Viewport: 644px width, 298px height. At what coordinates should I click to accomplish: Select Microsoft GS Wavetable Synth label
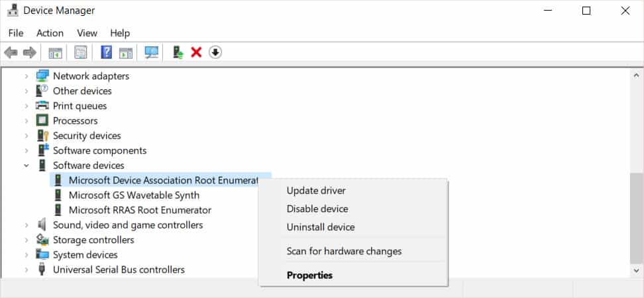click(x=134, y=195)
